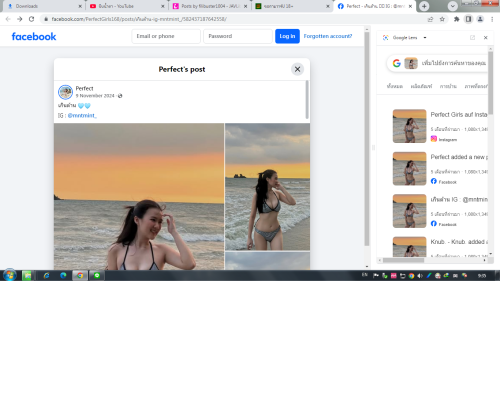
Task: Open the @mntmint_ Instagram mention
Action: click(x=82, y=115)
